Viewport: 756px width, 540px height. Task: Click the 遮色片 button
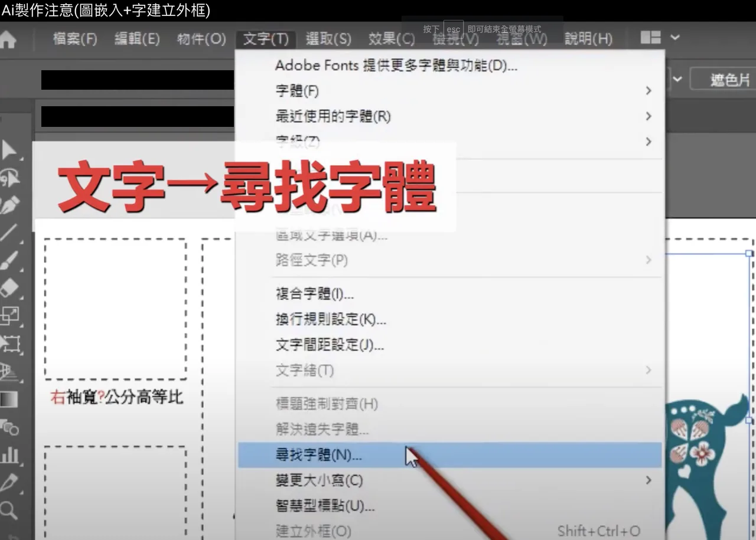[x=724, y=80]
